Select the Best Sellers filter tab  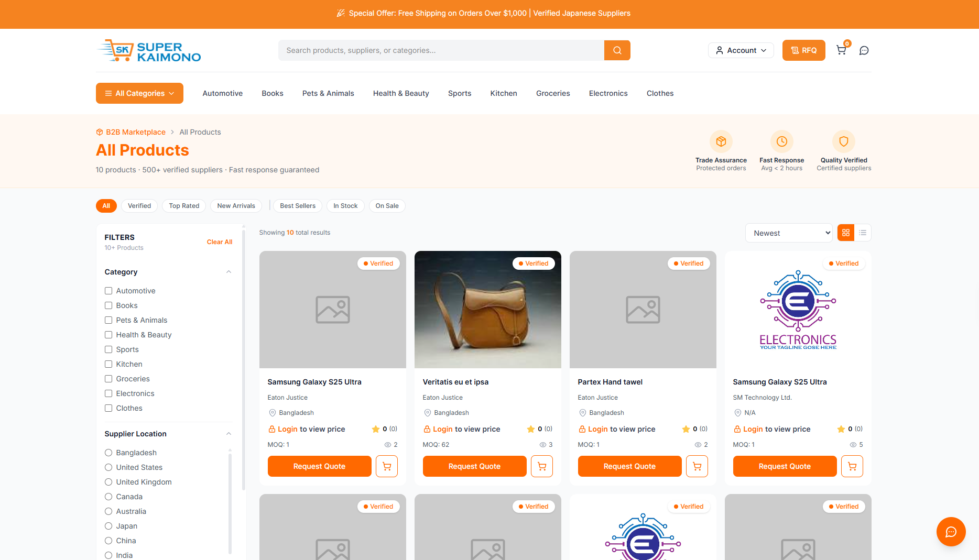click(298, 206)
